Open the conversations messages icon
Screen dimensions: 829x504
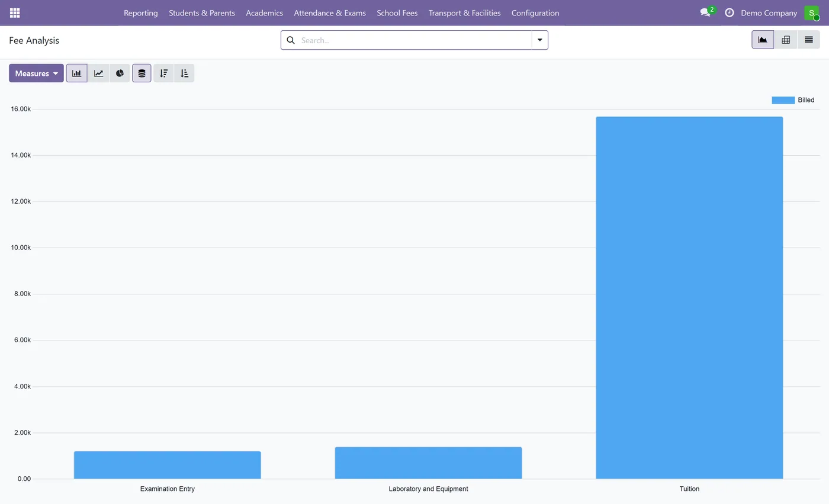click(x=705, y=12)
